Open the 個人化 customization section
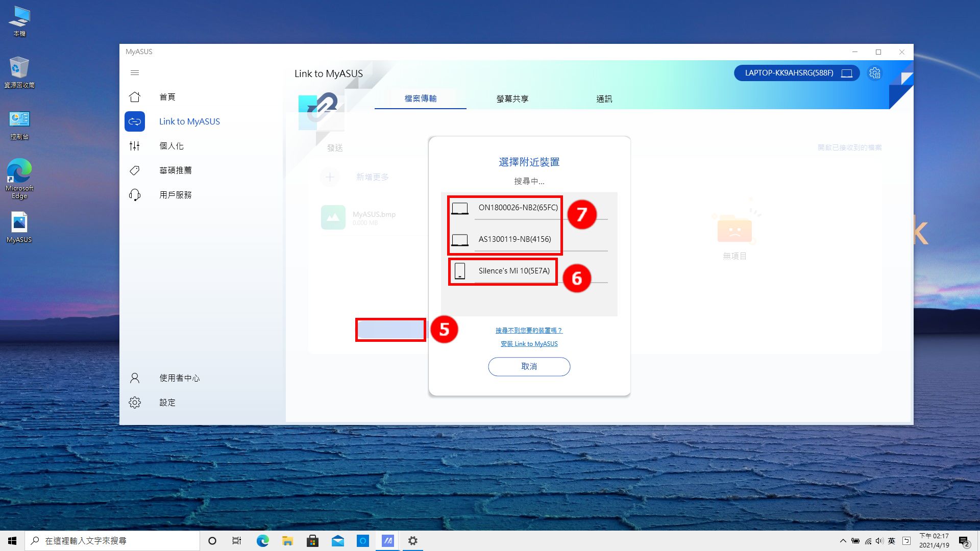This screenshot has height=551, width=980. point(171,146)
